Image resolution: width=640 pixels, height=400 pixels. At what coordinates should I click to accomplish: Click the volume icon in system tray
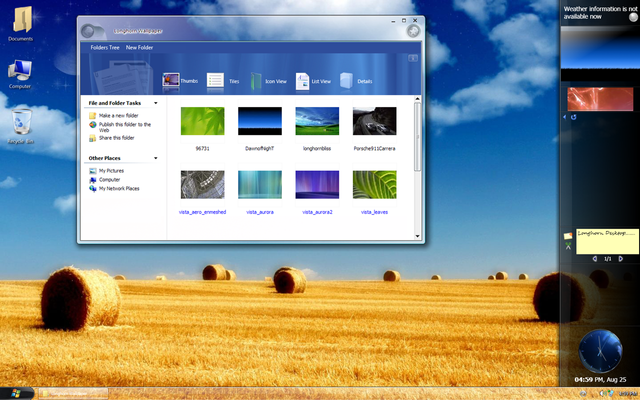603,393
